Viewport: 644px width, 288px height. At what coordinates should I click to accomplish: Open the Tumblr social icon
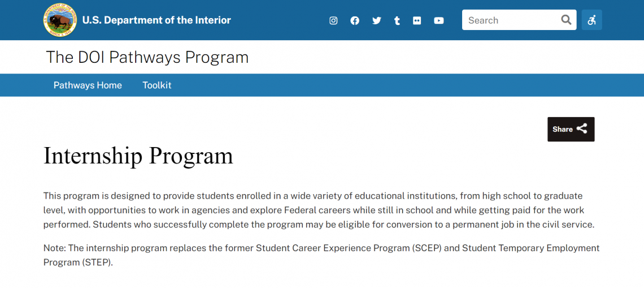point(397,20)
